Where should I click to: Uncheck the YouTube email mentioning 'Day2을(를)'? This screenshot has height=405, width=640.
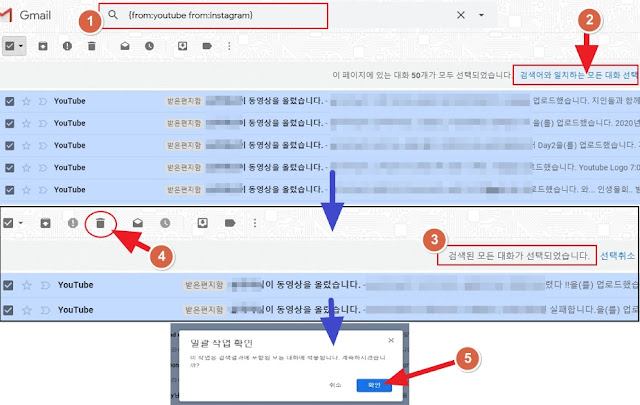(x=9, y=146)
